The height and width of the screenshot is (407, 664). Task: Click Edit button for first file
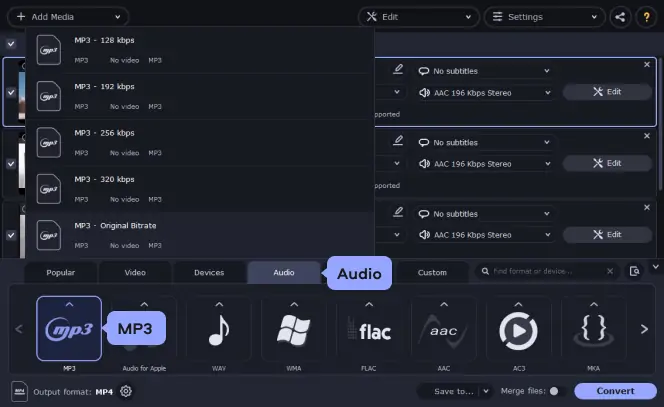coord(607,92)
